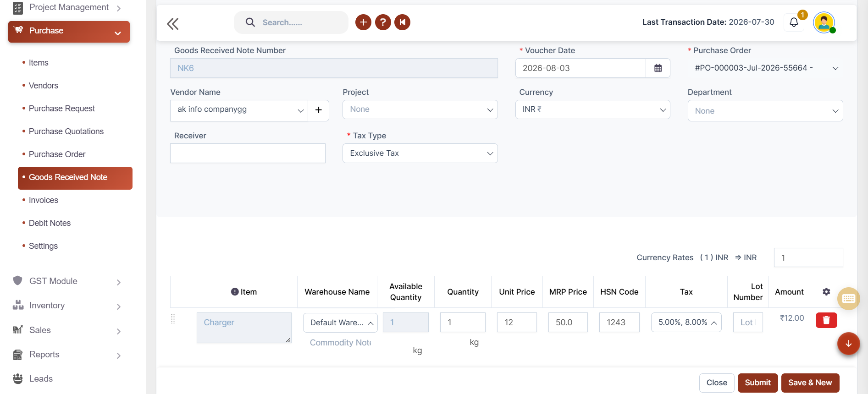Open the Vendor Name dropdown
Screen dimensions: 868x394
pyautogui.click(x=239, y=110)
